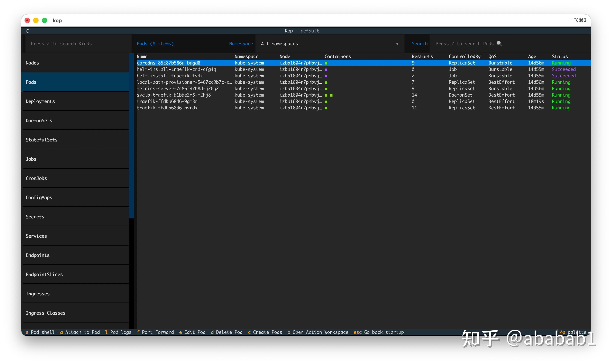Select the traefik-ffdbb68d6-9gm8r pod row
The height and width of the screenshot is (364, 612).
click(363, 101)
